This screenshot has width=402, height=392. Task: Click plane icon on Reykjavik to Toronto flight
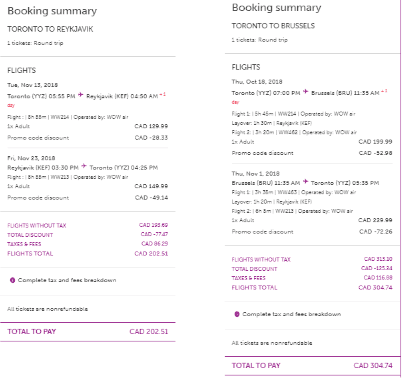click(x=84, y=166)
